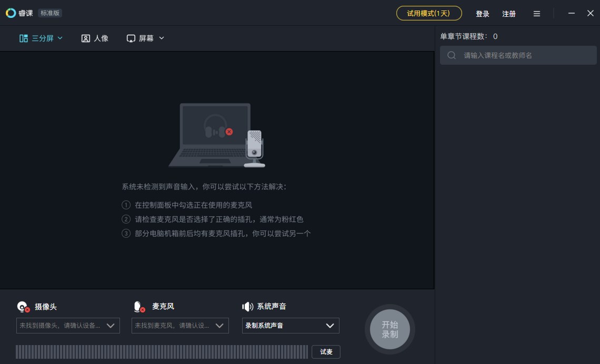Click 注册 to register
The image size is (600, 364).
point(509,14)
